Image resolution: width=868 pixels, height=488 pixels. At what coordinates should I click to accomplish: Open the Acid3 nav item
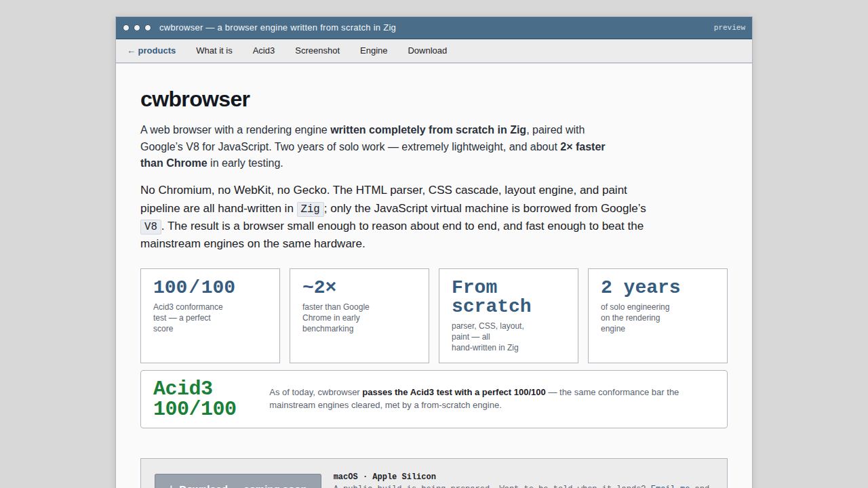[264, 51]
